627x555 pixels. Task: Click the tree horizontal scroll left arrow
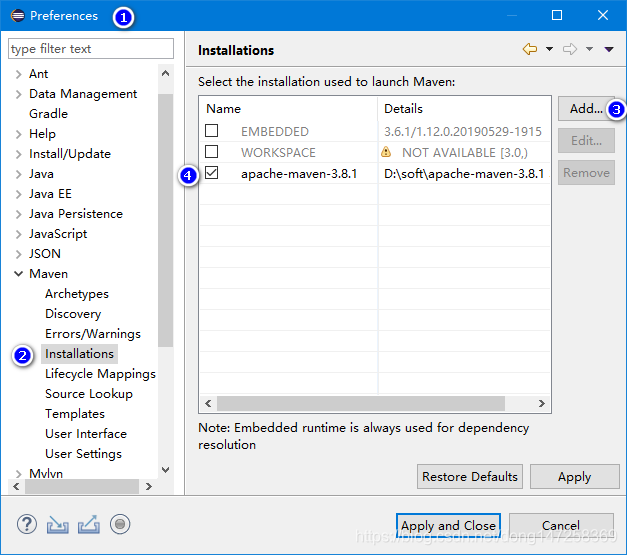(x=16, y=486)
